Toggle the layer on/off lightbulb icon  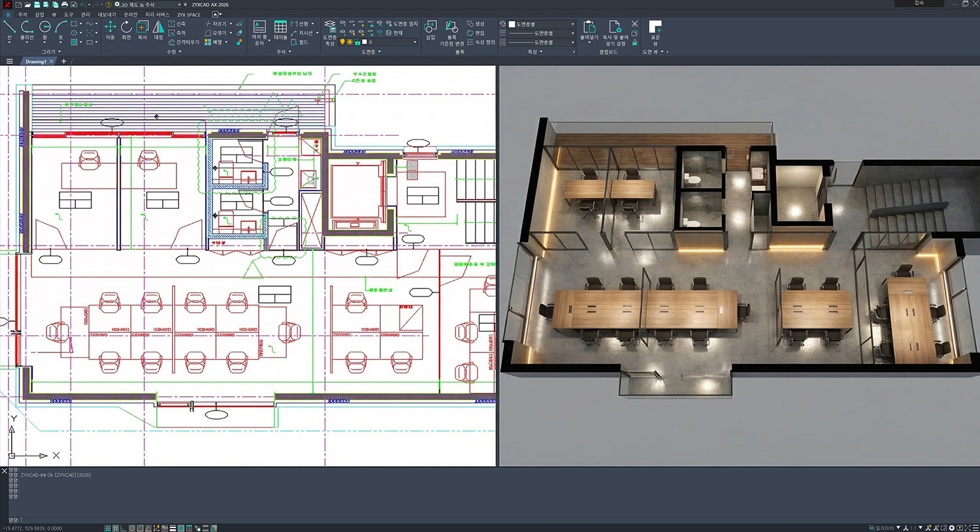coord(342,42)
